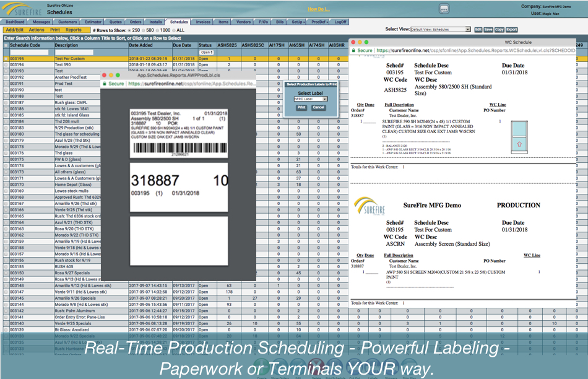Open the Select Label dropdown in the dialog
The width and height of the screenshot is (588, 379).
[x=310, y=99]
